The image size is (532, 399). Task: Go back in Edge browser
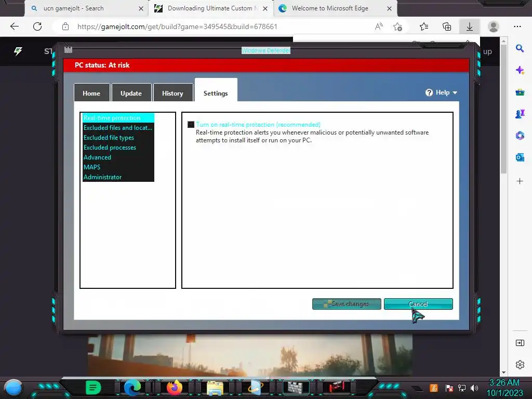14,26
